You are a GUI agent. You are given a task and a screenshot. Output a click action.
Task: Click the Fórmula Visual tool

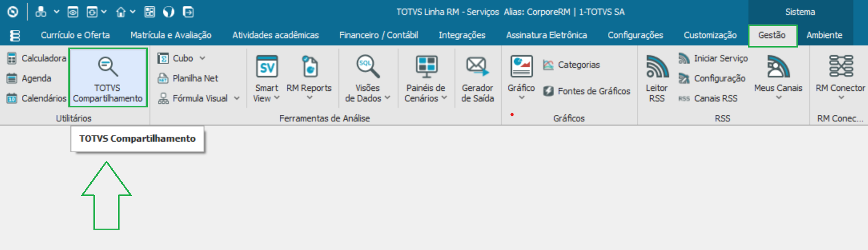click(193, 98)
